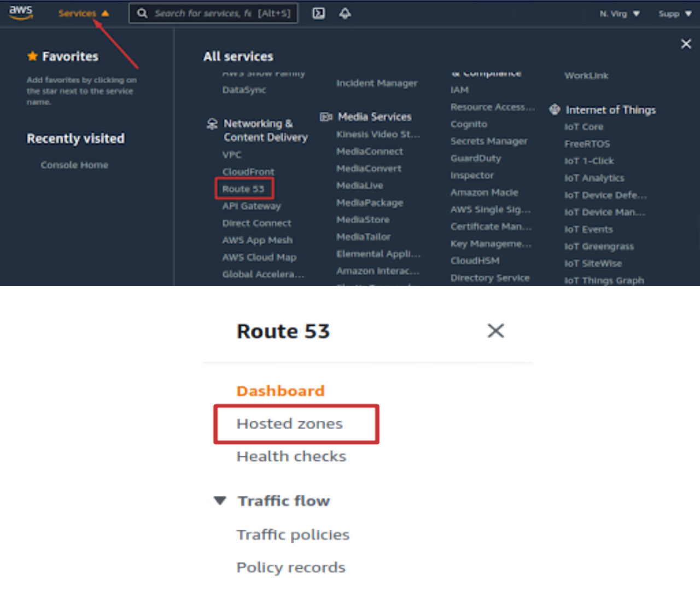Open Amazon Macie
The image size is (700, 596).
pos(484,192)
